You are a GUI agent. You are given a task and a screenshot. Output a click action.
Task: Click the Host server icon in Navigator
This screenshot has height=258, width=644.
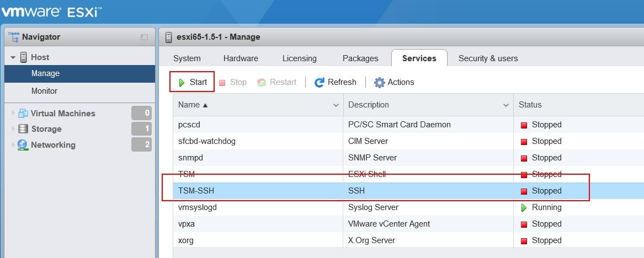coord(24,57)
